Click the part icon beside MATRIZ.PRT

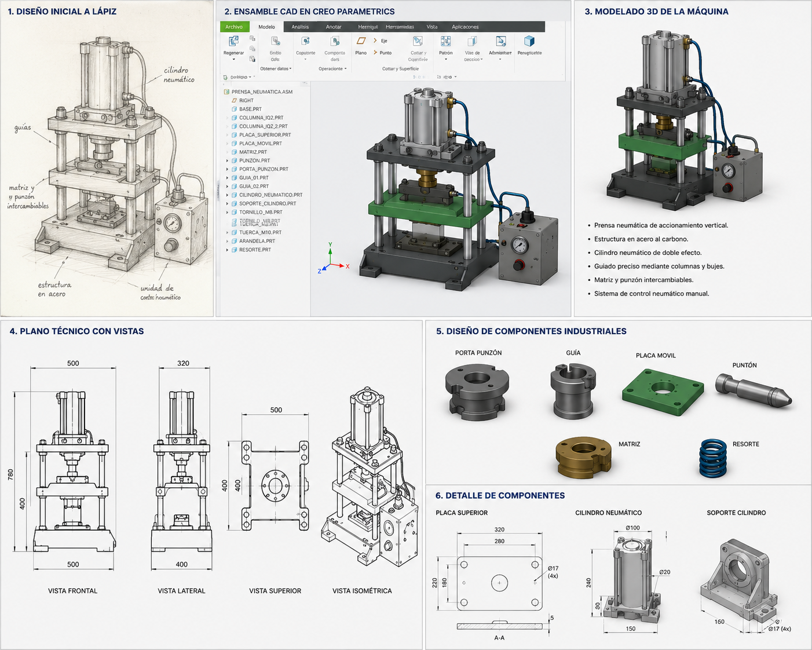[235, 152]
